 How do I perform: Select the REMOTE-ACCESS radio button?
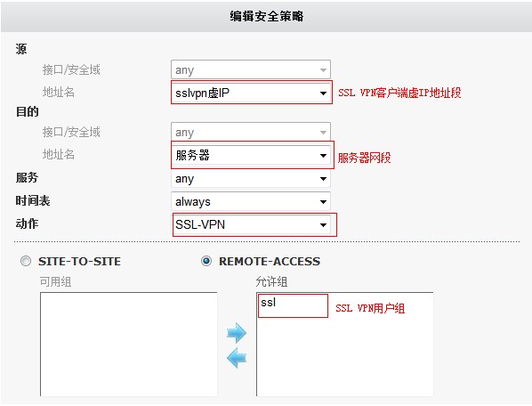tap(206, 261)
